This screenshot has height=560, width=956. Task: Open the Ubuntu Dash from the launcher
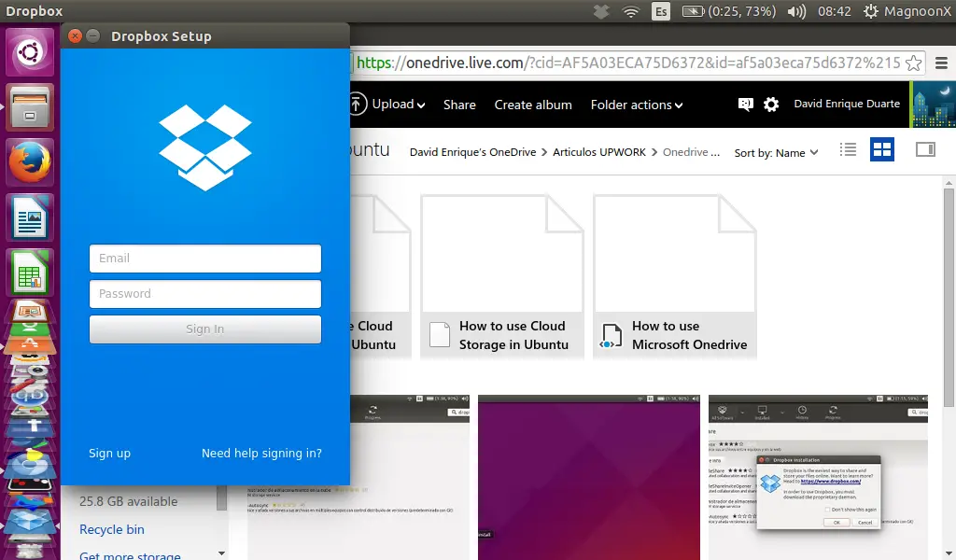click(30, 53)
